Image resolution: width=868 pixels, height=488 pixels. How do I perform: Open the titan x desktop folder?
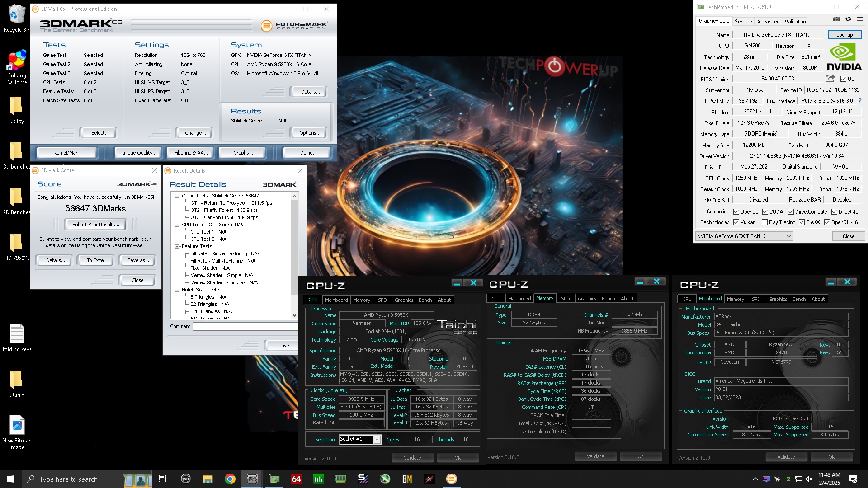17,384
